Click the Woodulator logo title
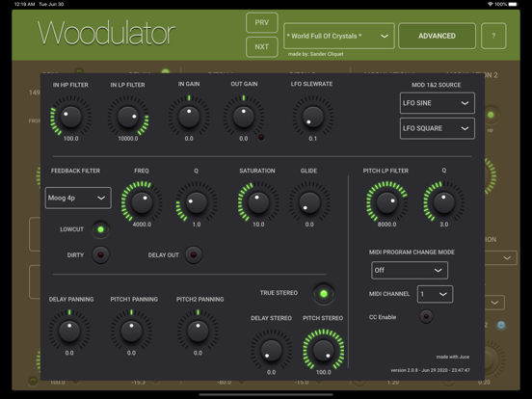This screenshot has height=399, width=532. pos(106,33)
